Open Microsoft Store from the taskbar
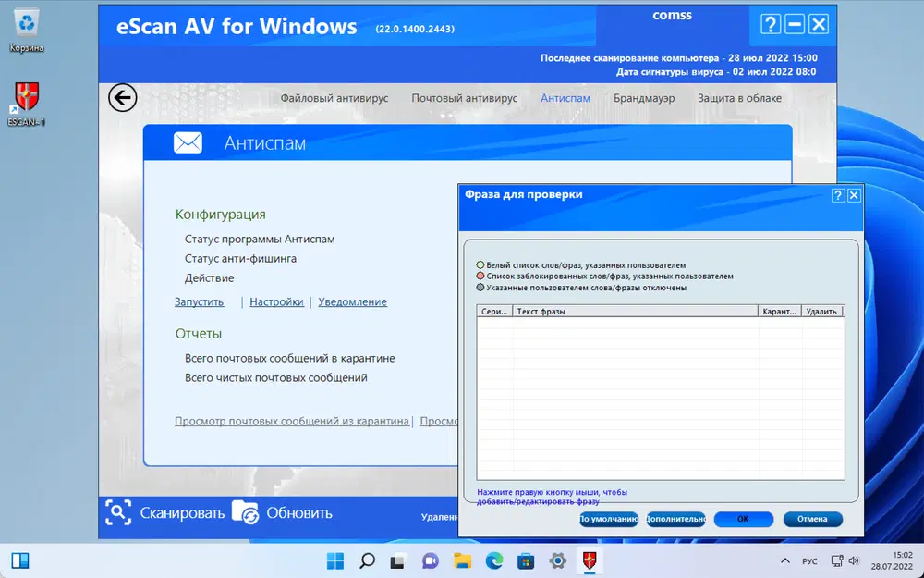Screen dimensions: 924x578 coord(526,560)
